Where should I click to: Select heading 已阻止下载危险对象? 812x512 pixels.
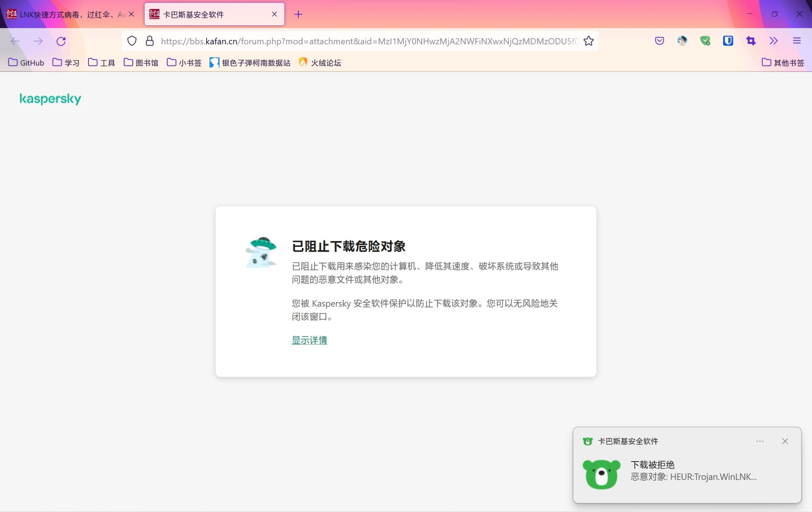click(x=349, y=246)
